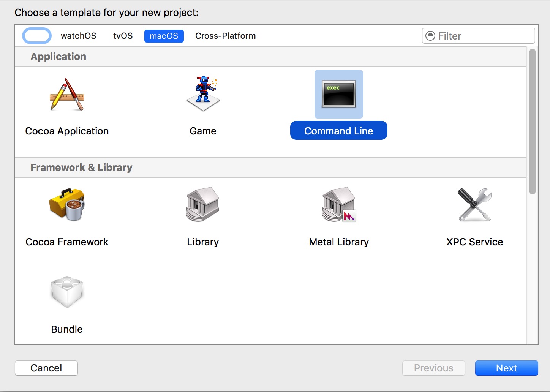Click the Framework & Library section header
The image size is (550, 392).
271,168
